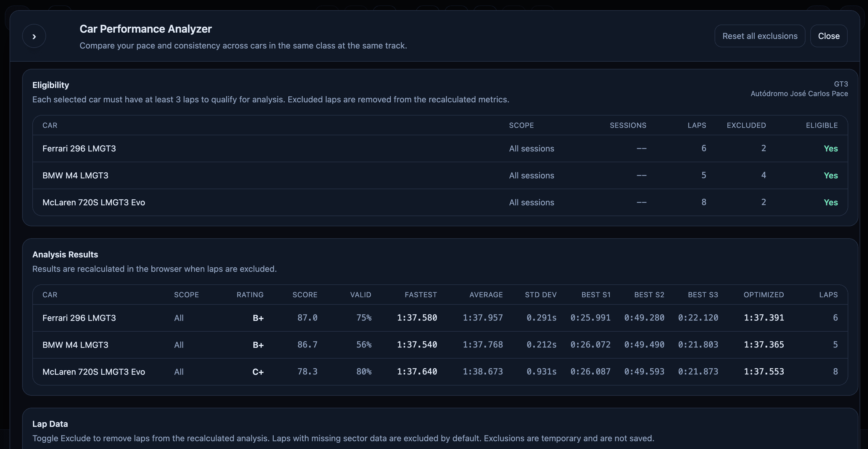Select Ferrari 296 LMGT3 in Analysis Results
Image resolution: width=868 pixels, height=449 pixels.
[x=440, y=318]
